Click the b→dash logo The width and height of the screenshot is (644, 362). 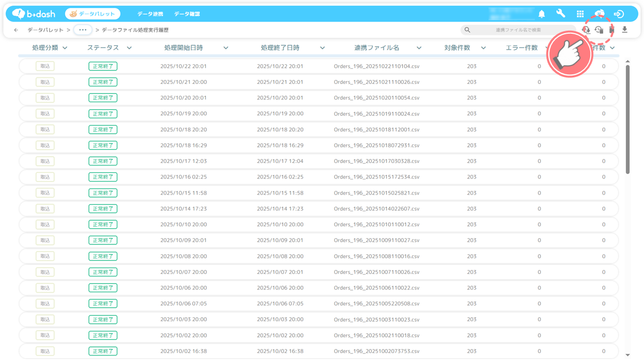[x=34, y=14]
